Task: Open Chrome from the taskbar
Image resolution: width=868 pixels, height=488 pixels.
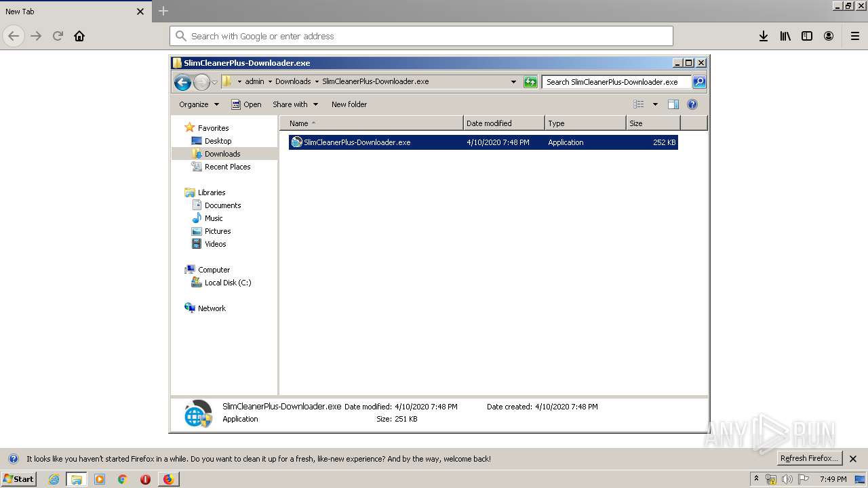Action: click(122, 479)
